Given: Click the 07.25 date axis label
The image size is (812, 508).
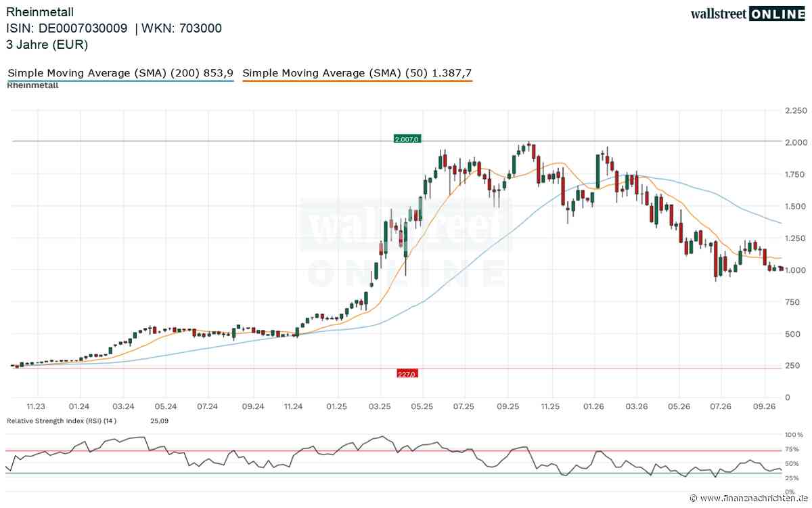Looking at the screenshot, I should 464,406.
